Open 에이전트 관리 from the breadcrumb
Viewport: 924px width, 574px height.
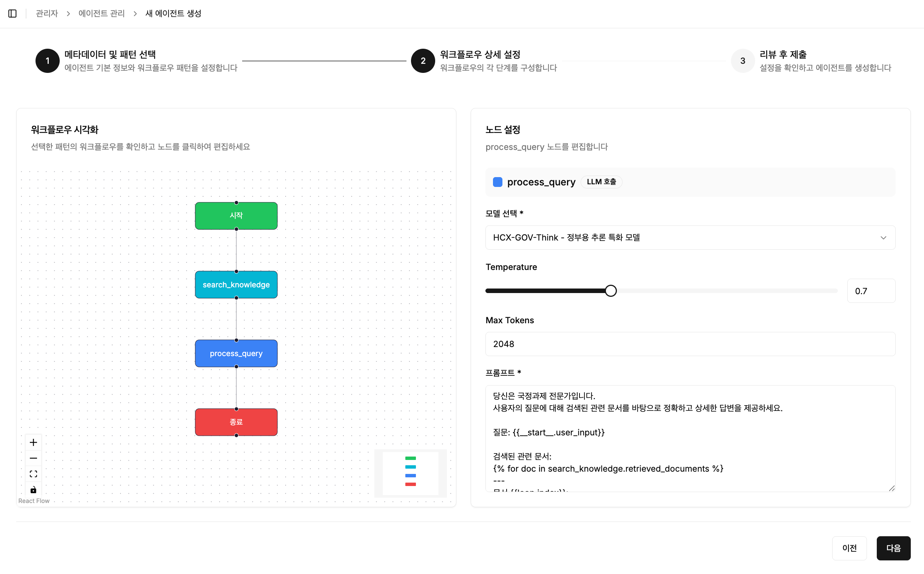(x=101, y=13)
